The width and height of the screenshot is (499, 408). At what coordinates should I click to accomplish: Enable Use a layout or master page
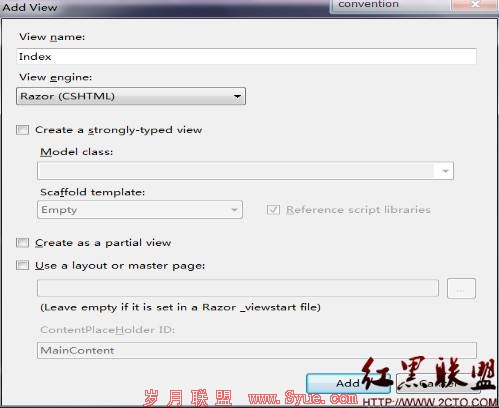click(23, 265)
